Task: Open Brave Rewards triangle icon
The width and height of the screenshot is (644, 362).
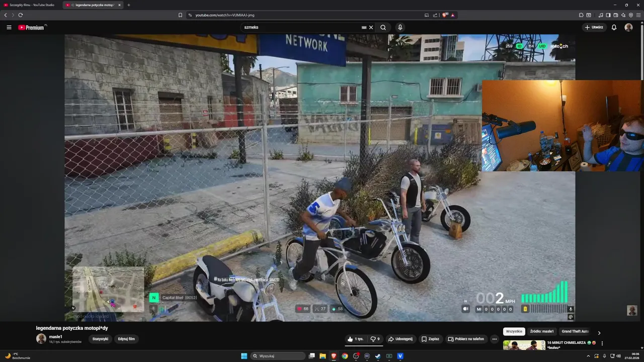Action: click(453, 15)
